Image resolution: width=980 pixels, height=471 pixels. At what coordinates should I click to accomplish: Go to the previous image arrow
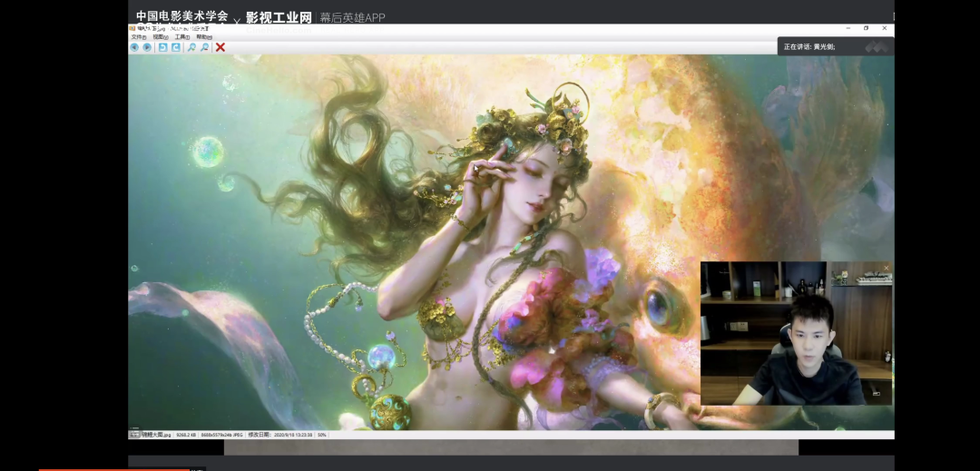134,47
